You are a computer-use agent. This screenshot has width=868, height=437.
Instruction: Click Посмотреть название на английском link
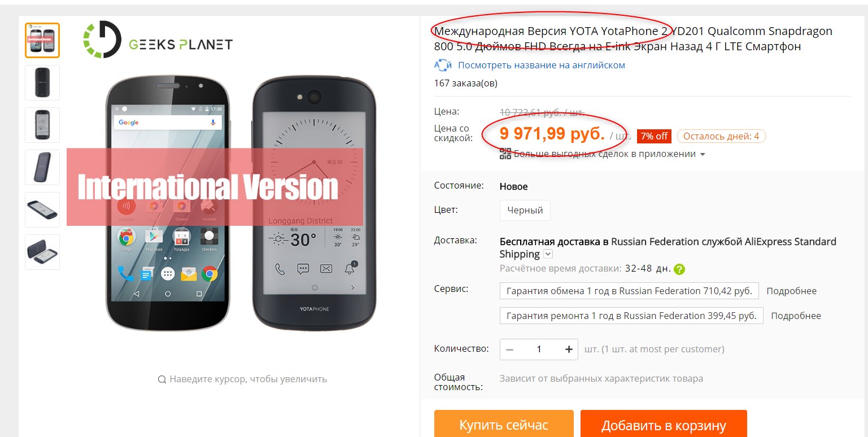(541, 65)
